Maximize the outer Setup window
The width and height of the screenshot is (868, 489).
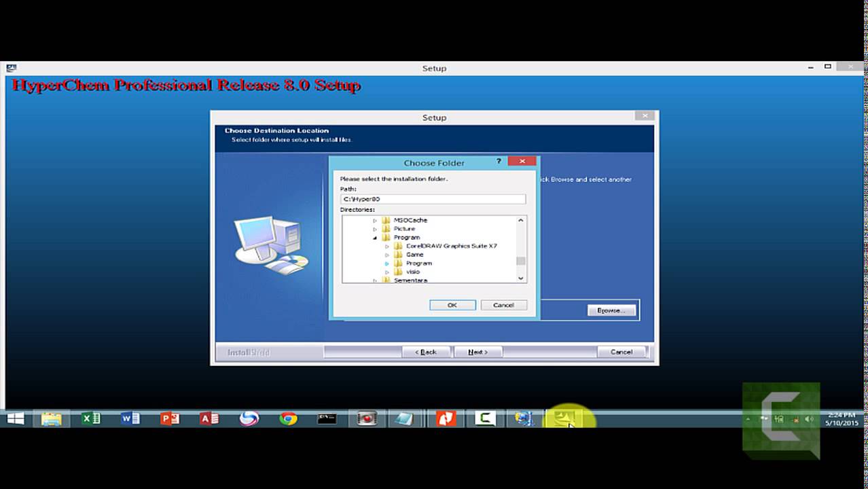pos(827,67)
